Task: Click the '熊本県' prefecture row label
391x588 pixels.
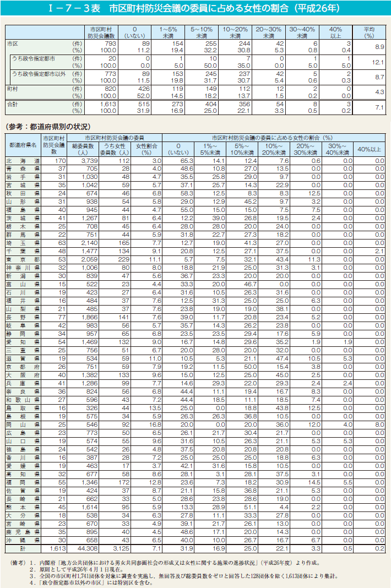Action: pos(23,507)
